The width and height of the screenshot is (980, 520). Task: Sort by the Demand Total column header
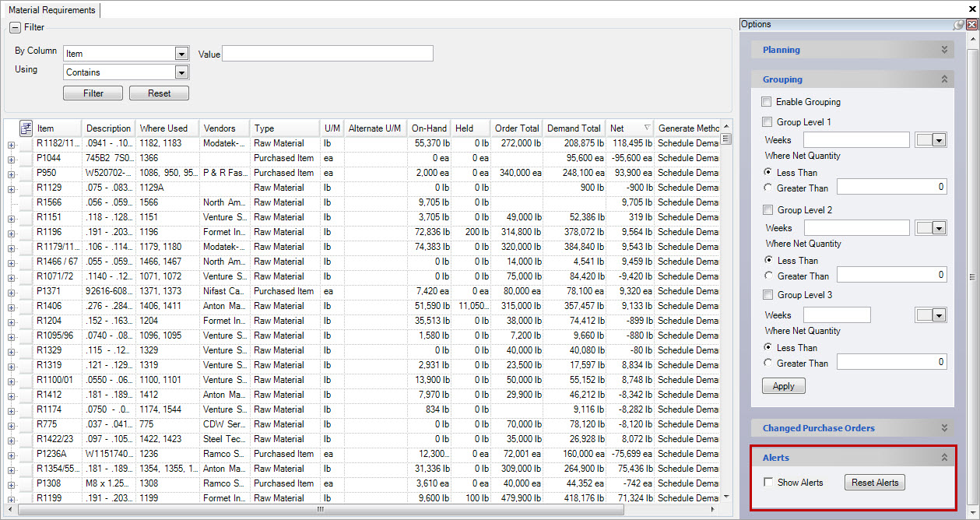click(574, 128)
